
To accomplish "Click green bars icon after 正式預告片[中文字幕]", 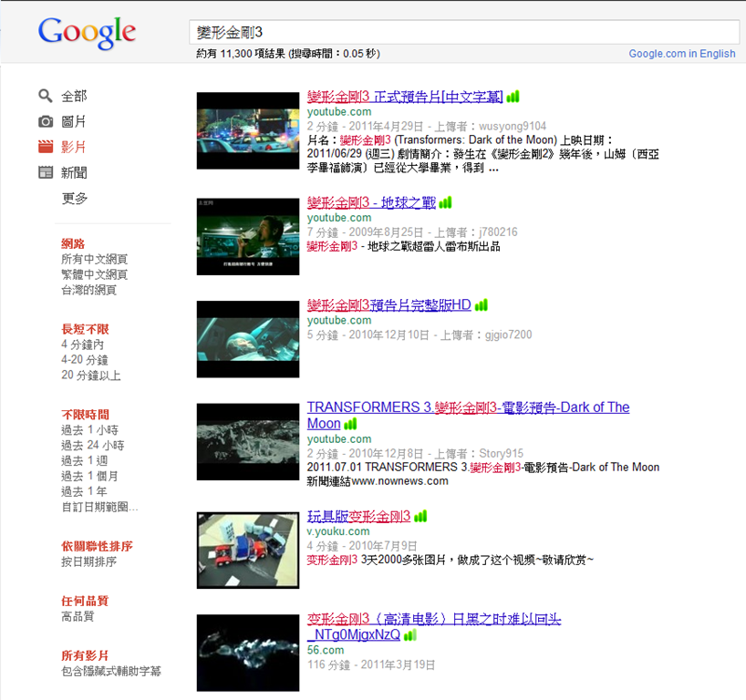I will [513, 97].
